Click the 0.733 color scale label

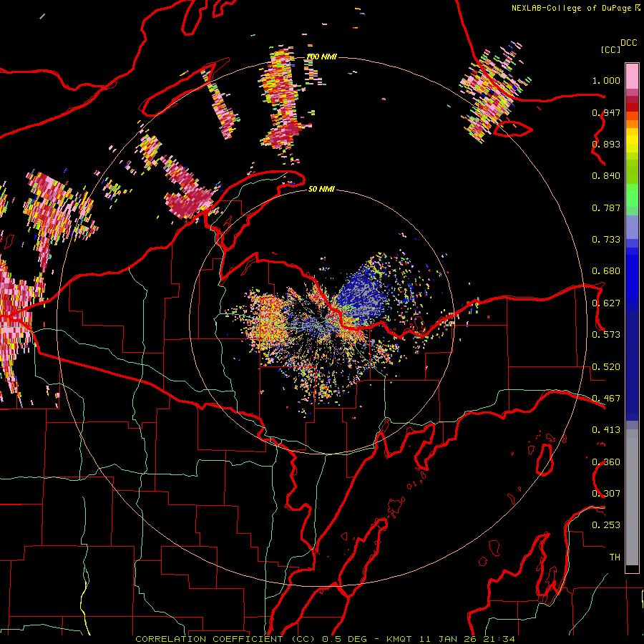coord(606,240)
